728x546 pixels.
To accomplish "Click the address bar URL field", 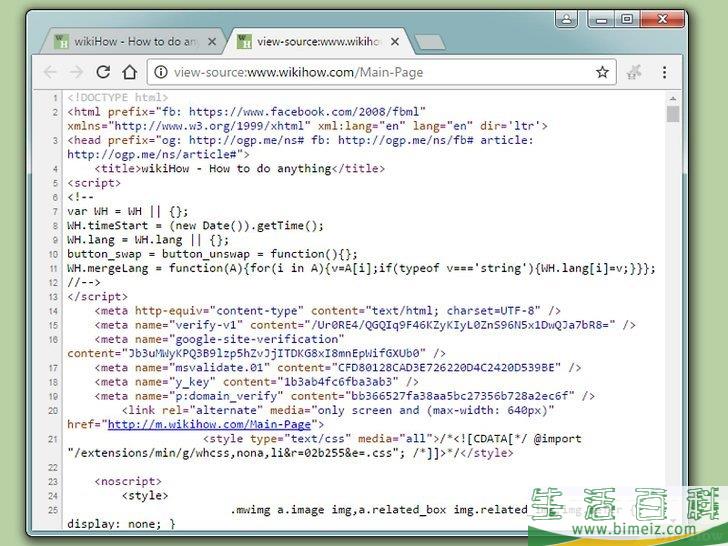I will [x=381, y=72].
